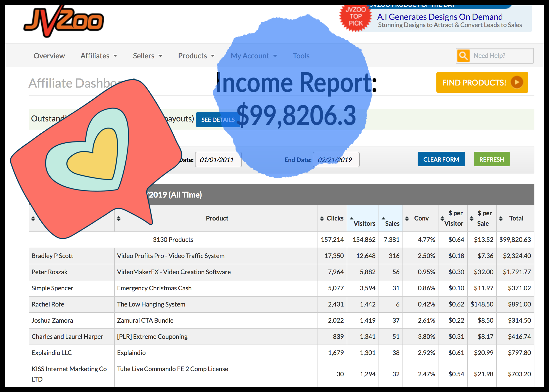Select the Rachel Rofe seller cell

[72, 304]
